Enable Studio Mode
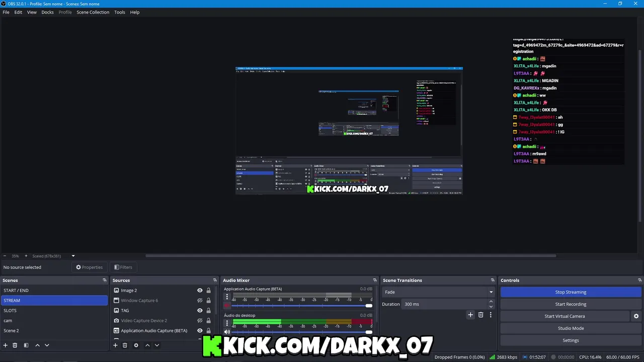Image resolution: width=644 pixels, height=362 pixels. point(571,328)
